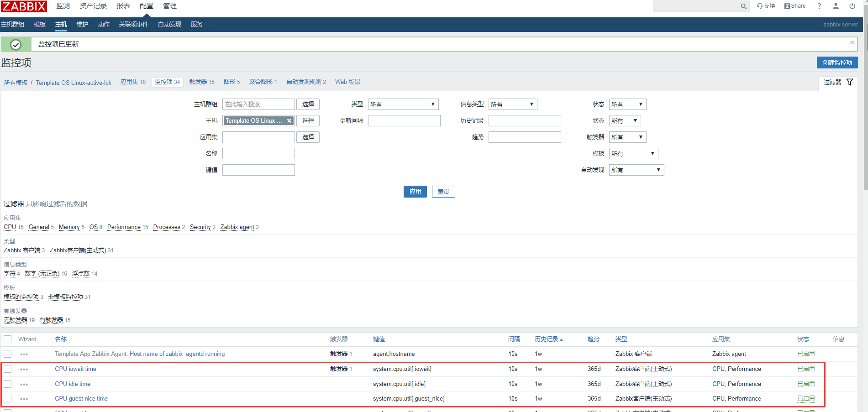Viewport: 868px width, 412px height.
Task: Select checkbox for CPU guest nice time
Action: click(x=8, y=398)
